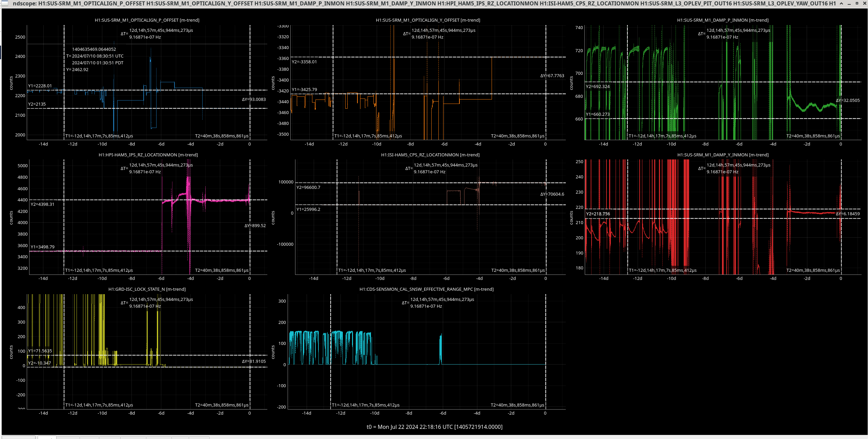Screen dimensions: 868x439
Task: Select the T1 cursor label in OPTICALIGN_P_OFFSET plot
Action: pos(99,136)
